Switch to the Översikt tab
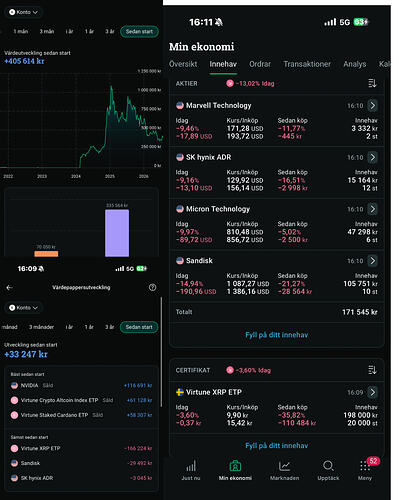 pyautogui.click(x=183, y=64)
